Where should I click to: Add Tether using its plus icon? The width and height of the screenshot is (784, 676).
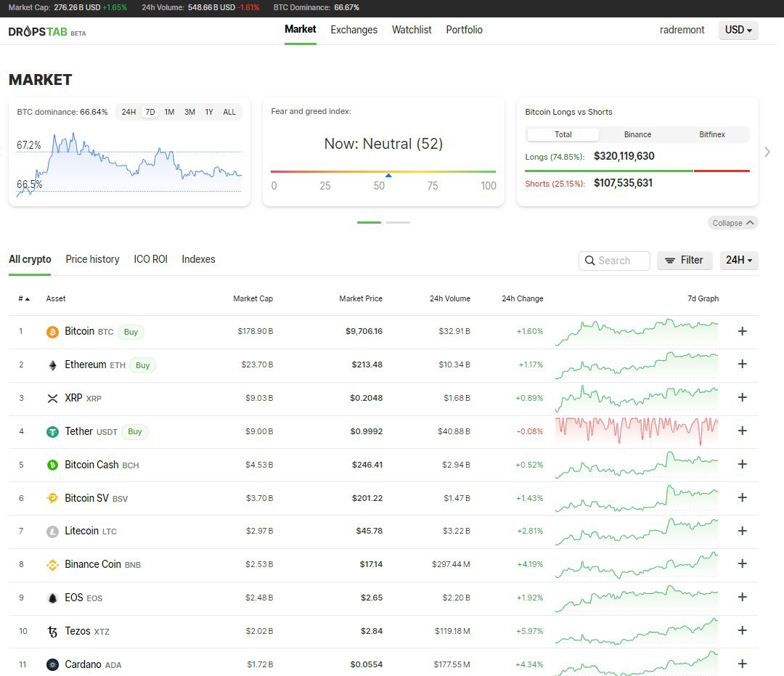(x=743, y=431)
